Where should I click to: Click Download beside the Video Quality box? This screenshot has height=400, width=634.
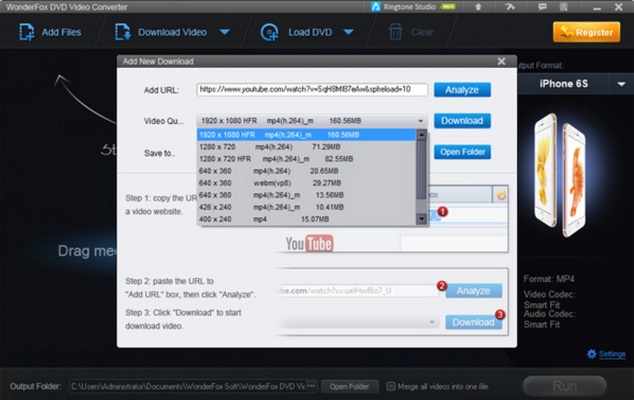click(462, 121)
